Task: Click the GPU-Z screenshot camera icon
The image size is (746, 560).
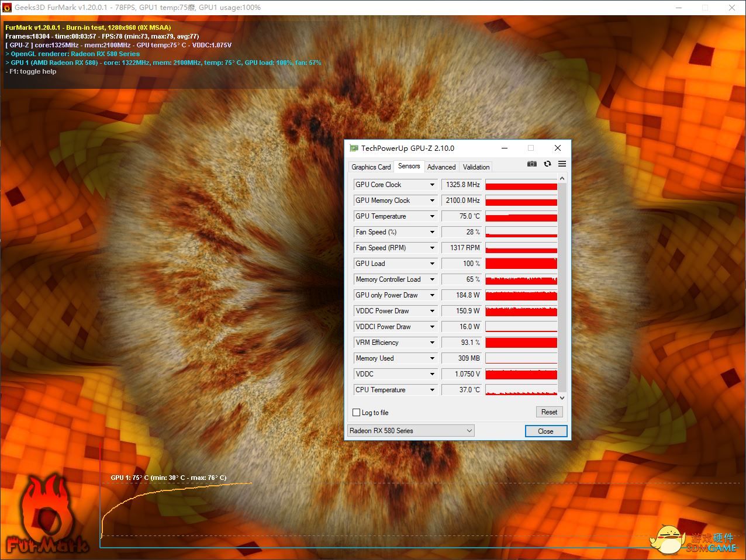Action: [x=531, y=164]
